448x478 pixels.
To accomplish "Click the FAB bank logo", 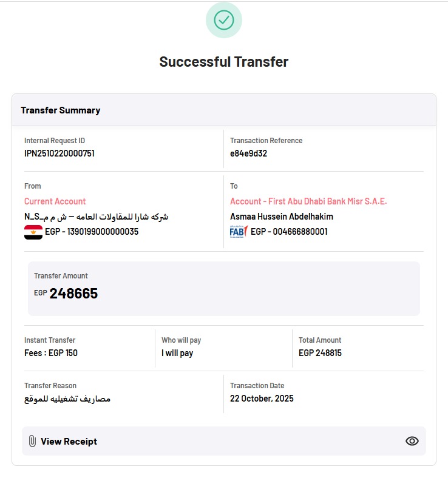I will tap(239, 232).
